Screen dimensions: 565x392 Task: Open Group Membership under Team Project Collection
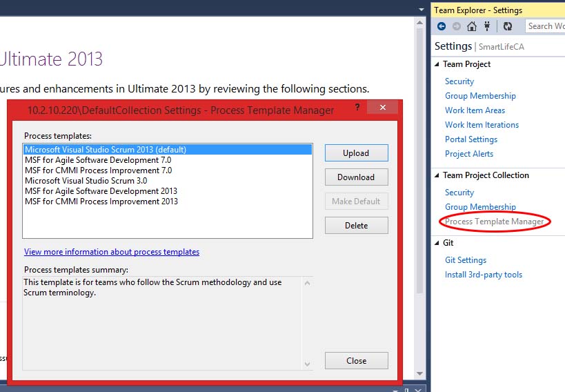coord(480,207)
